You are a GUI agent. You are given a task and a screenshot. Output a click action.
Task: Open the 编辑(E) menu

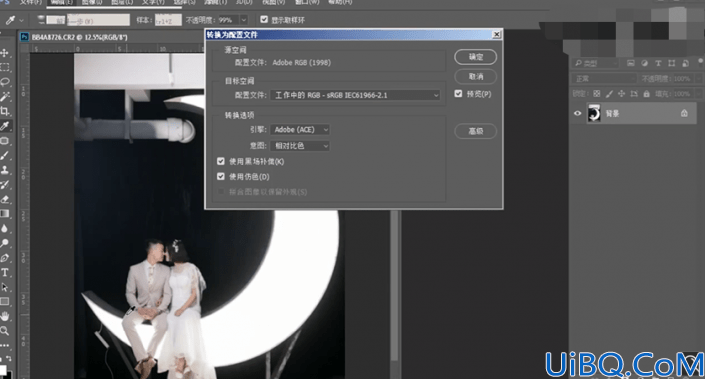(61, 2)
